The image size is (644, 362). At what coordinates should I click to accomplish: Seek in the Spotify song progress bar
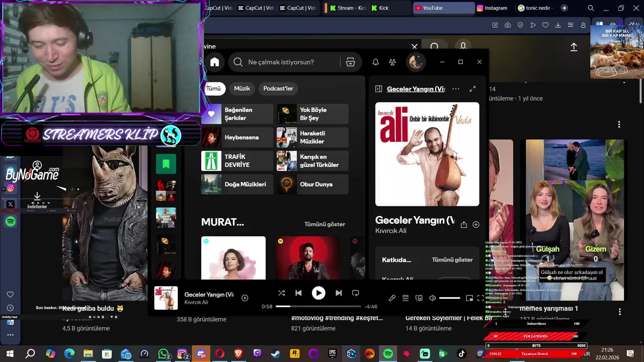coord(318,306)
